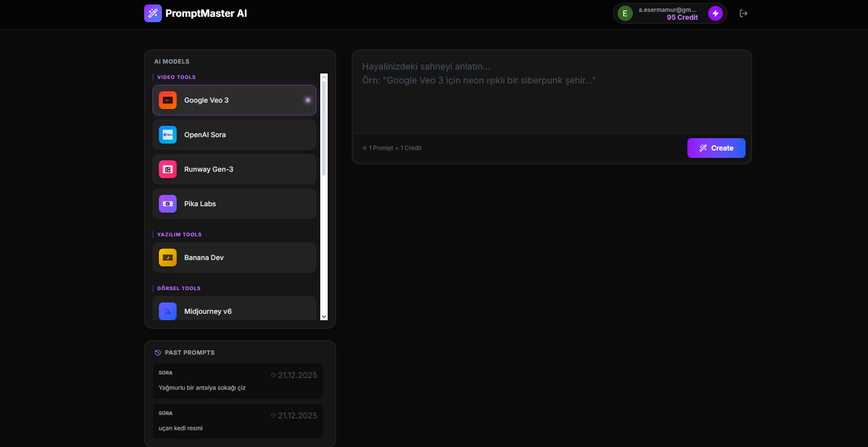Click the GÖRSEL TOOLS section label
This screenshot has width=868, height=447.
(179, 289)
